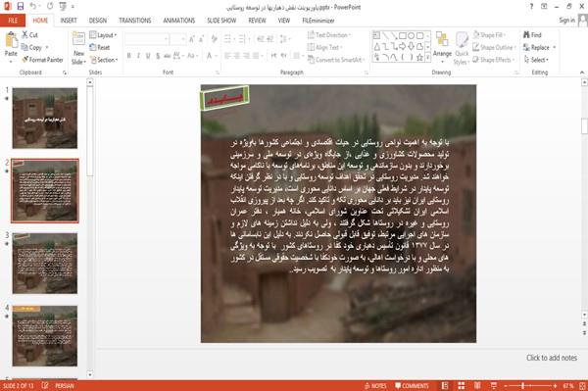Open spell check icon in status bar

point(45,386)
